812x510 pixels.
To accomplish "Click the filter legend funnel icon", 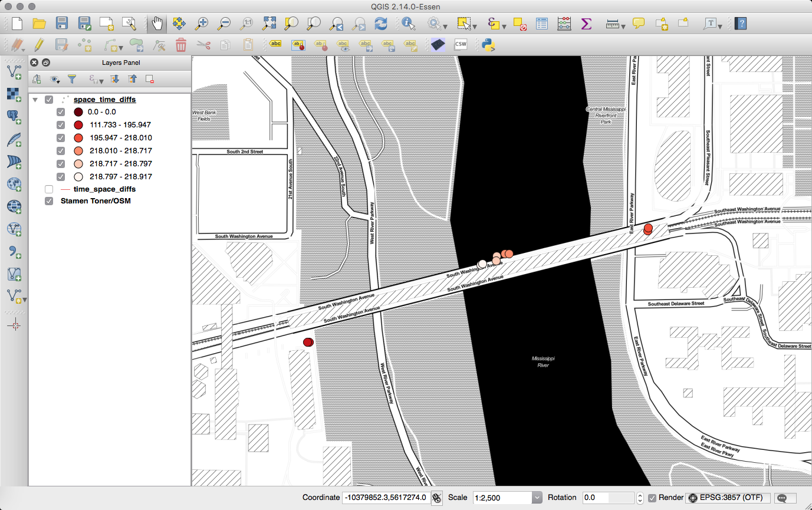I will [x=72, y=79].
